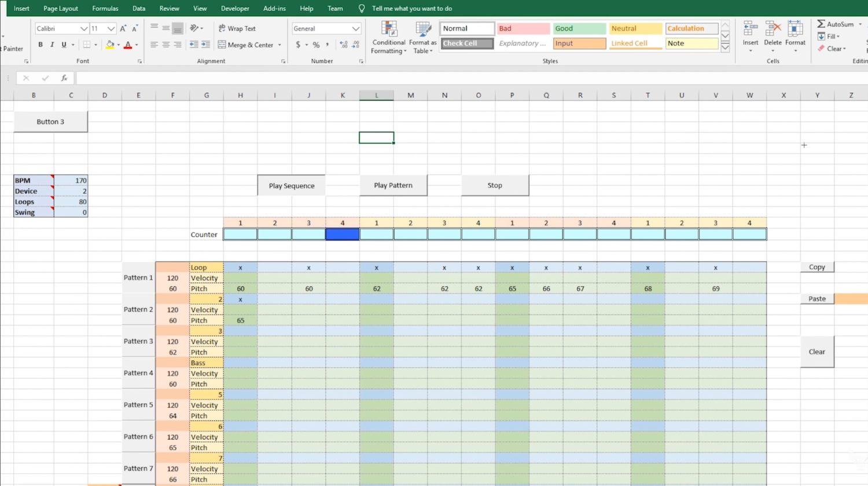The width and height of the screenshot is (868, 486).
Task: Apply comma style
Action: [328, 45]
